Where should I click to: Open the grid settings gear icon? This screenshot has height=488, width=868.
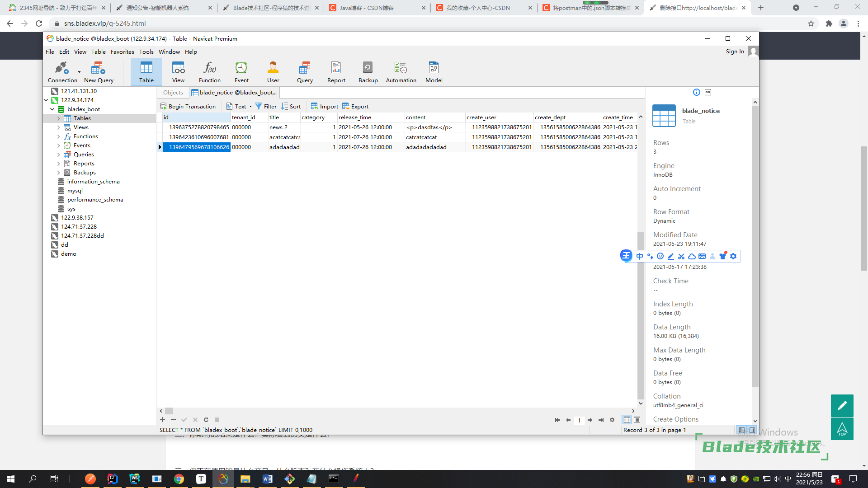click(612, 420)
